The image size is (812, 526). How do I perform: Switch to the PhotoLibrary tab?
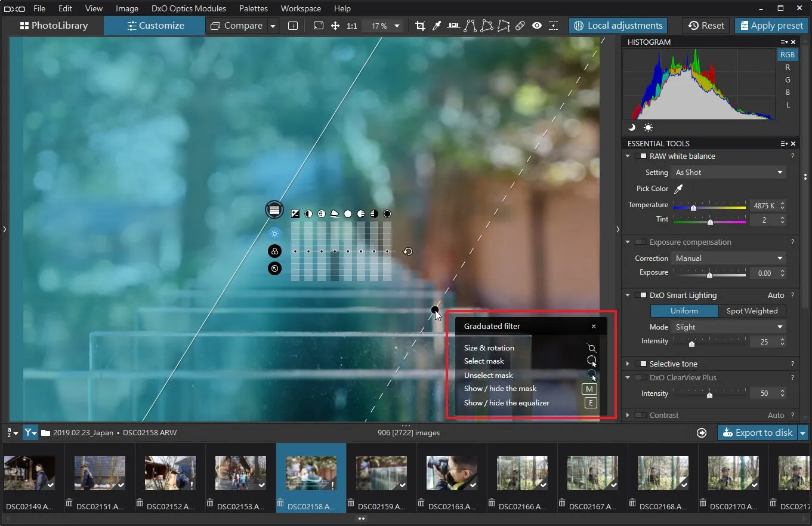click(54, 26)
